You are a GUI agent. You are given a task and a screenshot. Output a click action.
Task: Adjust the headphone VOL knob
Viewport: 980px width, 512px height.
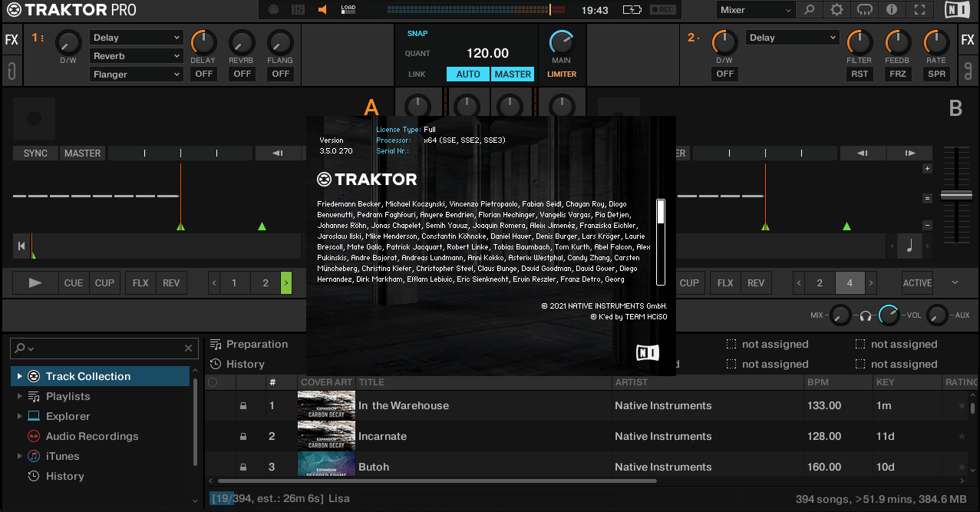point(889,315)
